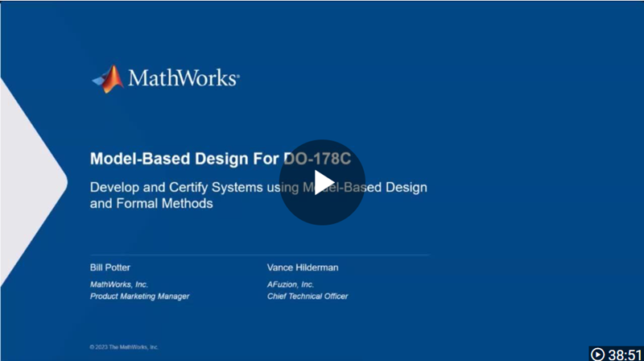Click the gray arrow shape on left edge
This screenshot has width=644, height=361.
tap(32, 184)
